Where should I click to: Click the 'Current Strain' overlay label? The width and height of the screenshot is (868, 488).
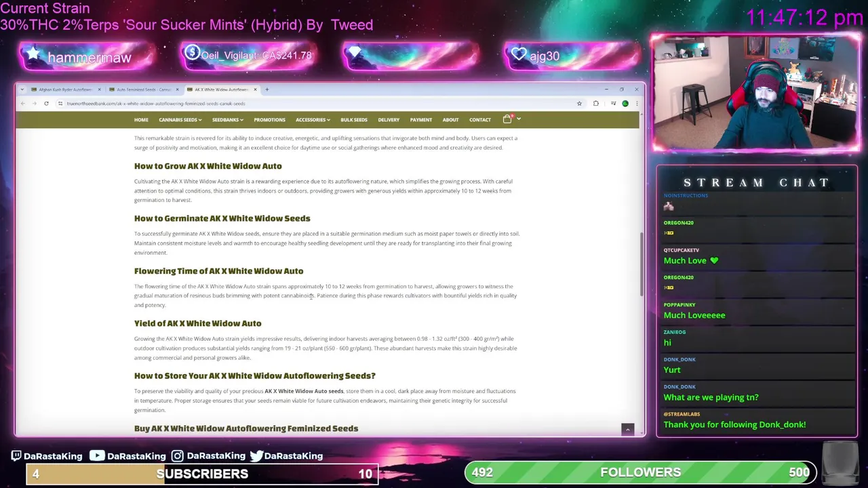point(45,9)
